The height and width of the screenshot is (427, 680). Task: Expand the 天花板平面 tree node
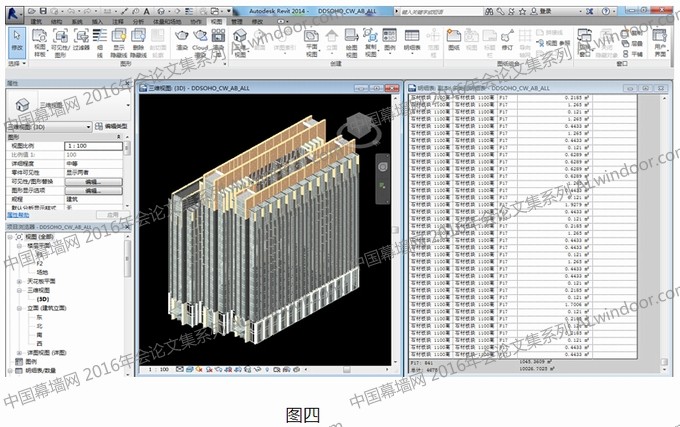pyautogui.click(x=20, y=281)
